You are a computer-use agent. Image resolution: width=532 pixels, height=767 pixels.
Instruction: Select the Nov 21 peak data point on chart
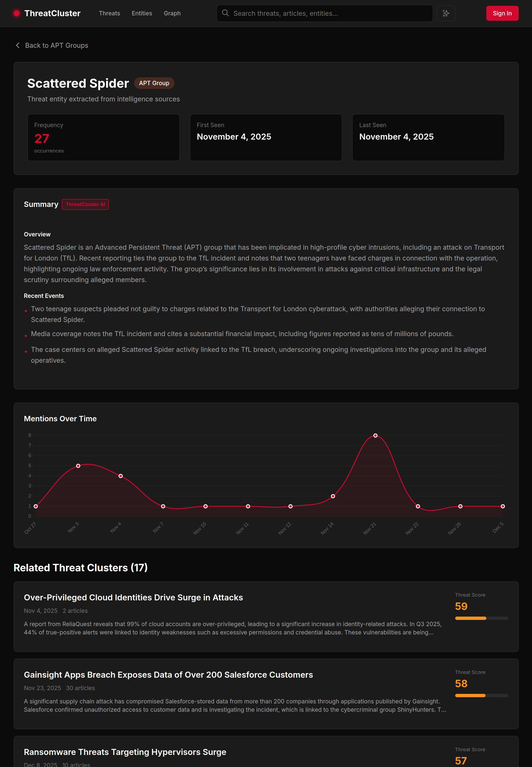[x=375, y=435]
